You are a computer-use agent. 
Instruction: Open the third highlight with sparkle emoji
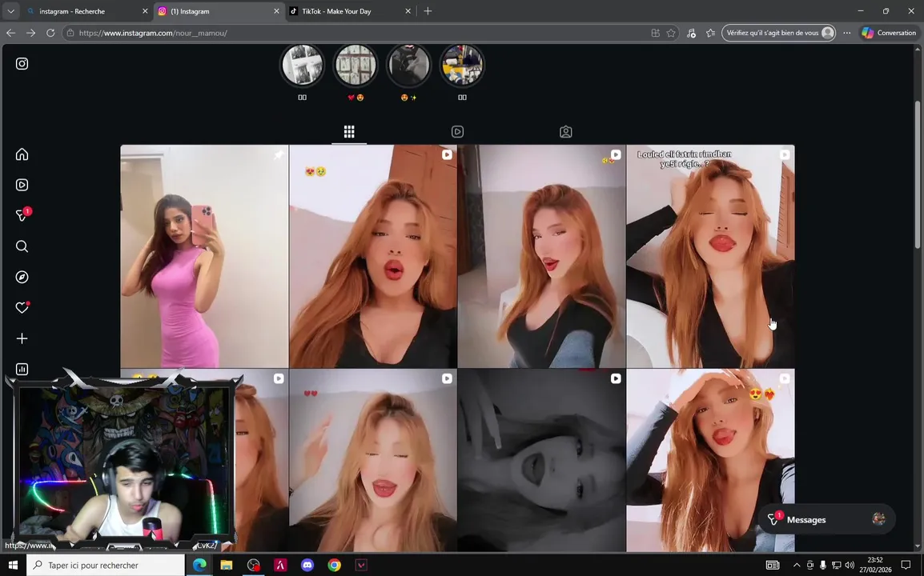tap(408, 65)
